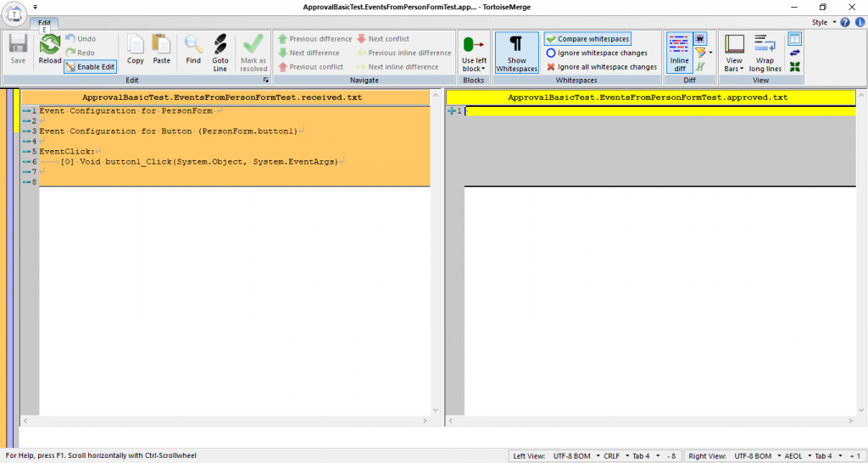The width and height of the screenshot is (868, 463).
Task: Toggle Enable Edit mode
Action: (90, 67)
